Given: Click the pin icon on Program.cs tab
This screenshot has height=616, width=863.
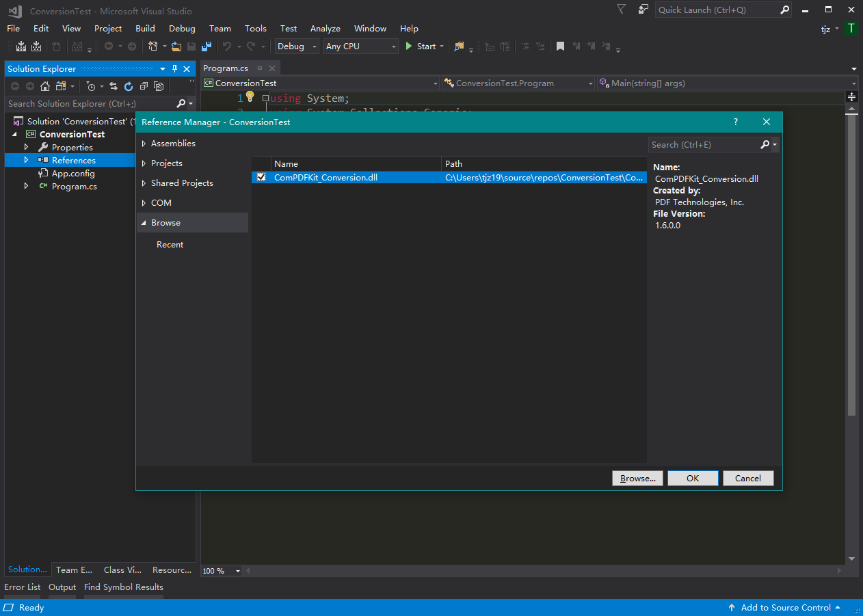Looking at the screenshot, I should (259, 68).
